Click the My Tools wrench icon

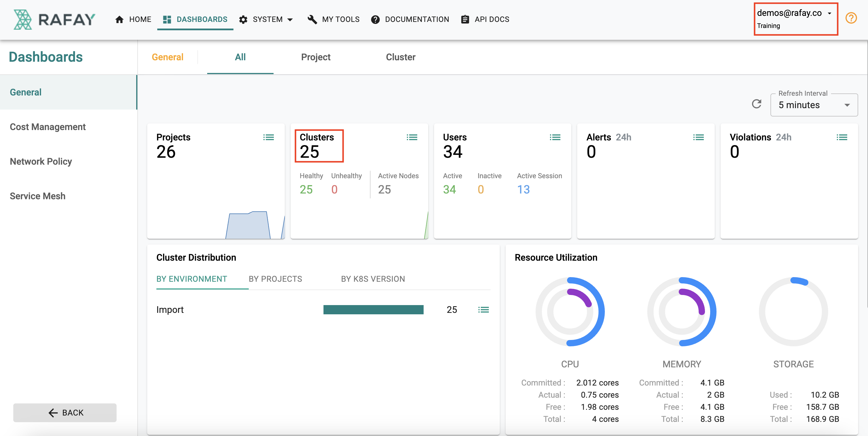pos(312,20)
